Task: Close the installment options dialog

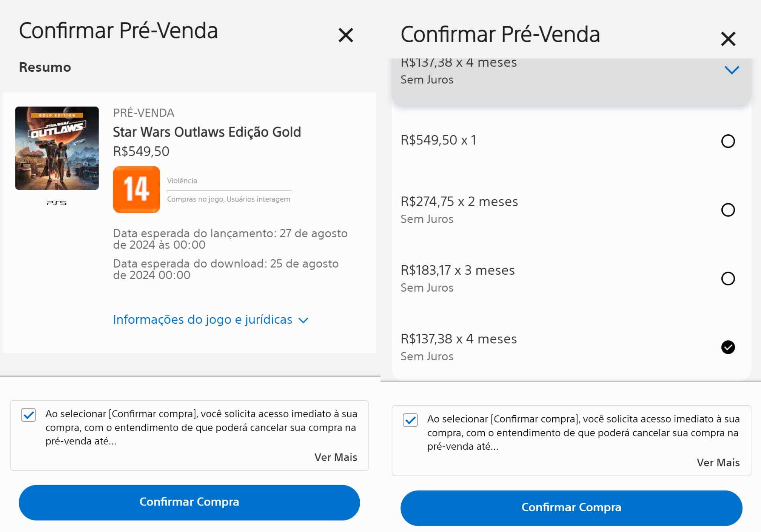Action: click(728, 39)
